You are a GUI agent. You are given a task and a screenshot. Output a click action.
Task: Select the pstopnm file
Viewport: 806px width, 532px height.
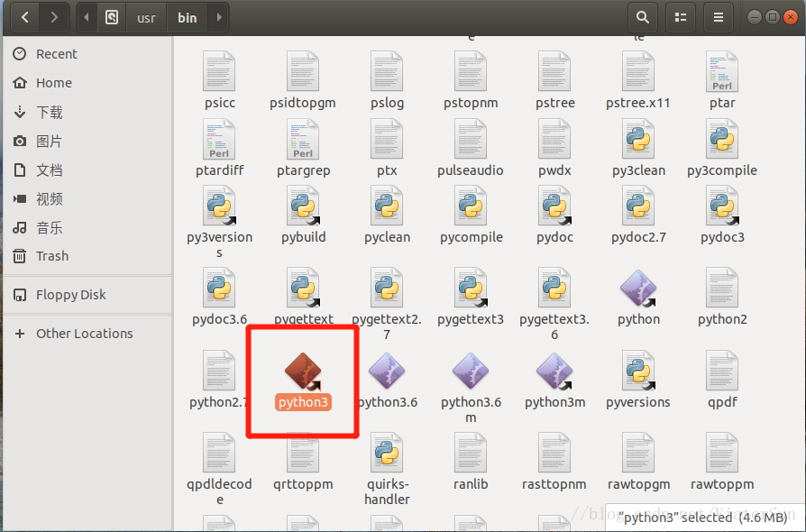[471, 81]
